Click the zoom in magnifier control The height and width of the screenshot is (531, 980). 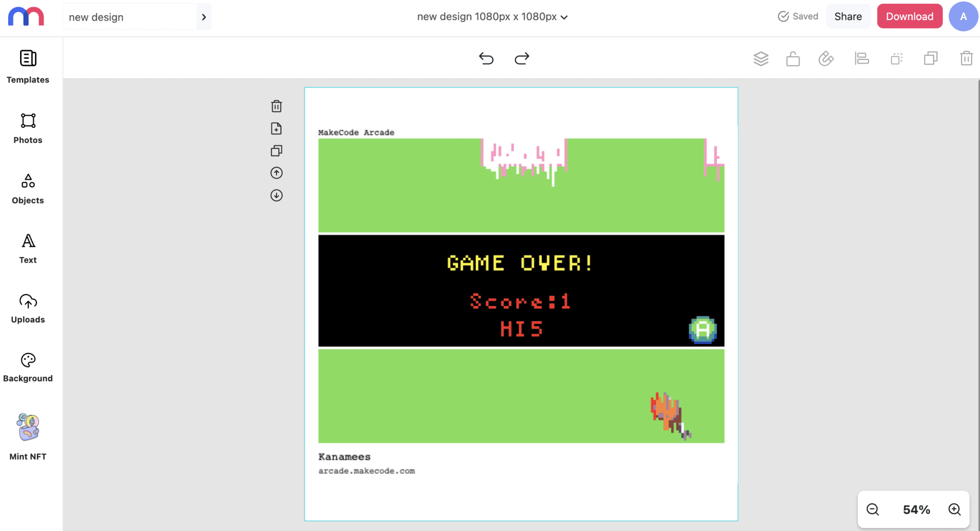[953, 509]
